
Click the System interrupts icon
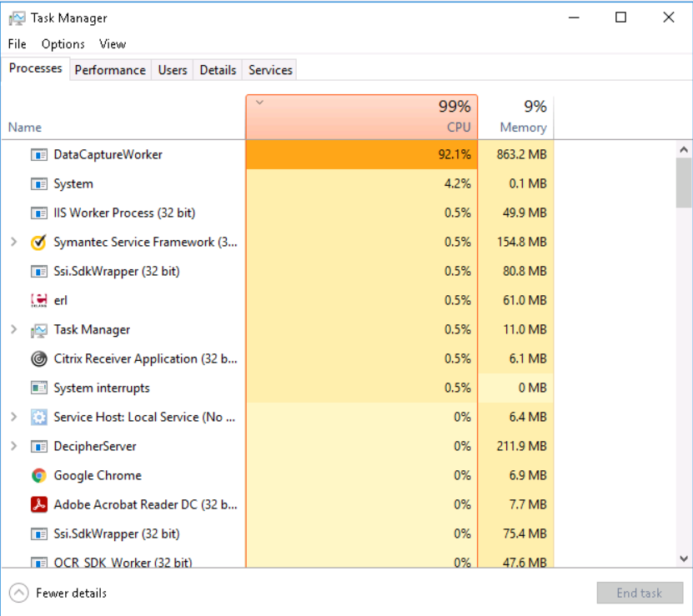(39, 388)
